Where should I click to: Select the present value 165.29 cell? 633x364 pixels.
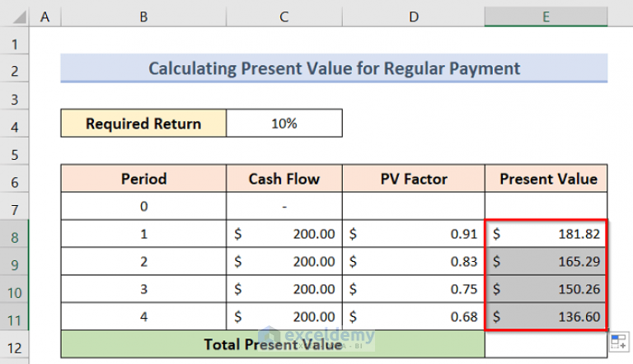tap(546, 262)
